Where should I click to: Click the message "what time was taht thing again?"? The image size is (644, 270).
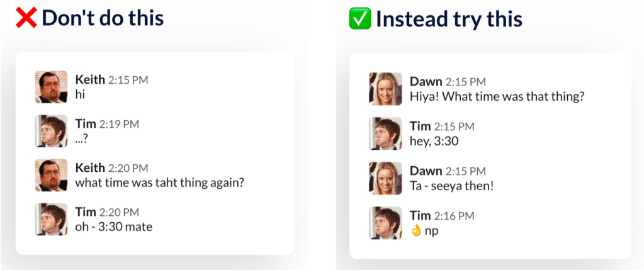click(x=159, y=183)
